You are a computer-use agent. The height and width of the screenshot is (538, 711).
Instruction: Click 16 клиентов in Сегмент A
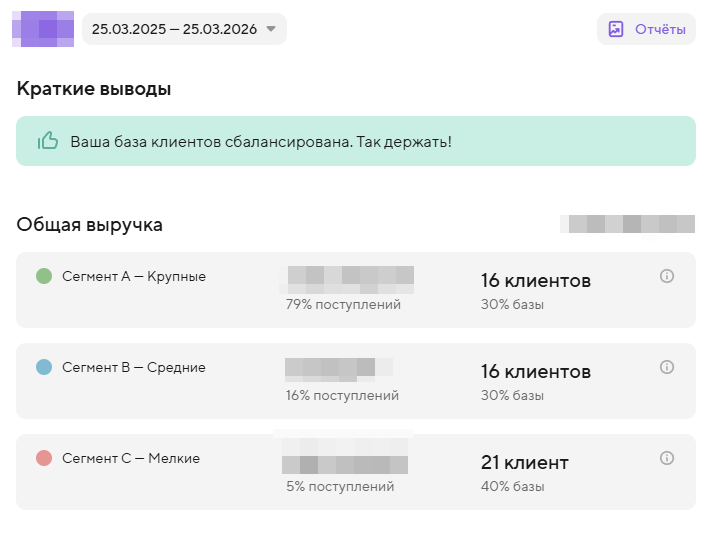point(536,281)
